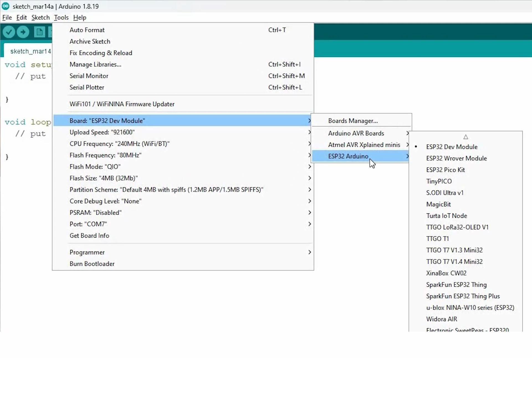The image size is (532, 416).
Task: Select u-blox NINA-W10 series (ESP32) board
Action: click(x=466, y=308)
